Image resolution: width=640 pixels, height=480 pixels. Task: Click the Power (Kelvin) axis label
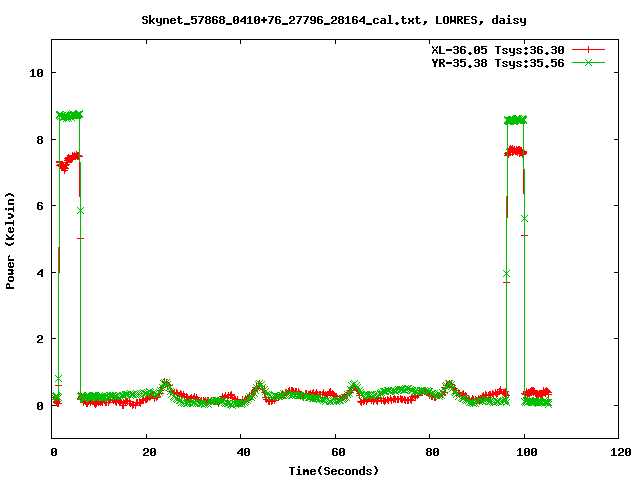coord(10,241)
